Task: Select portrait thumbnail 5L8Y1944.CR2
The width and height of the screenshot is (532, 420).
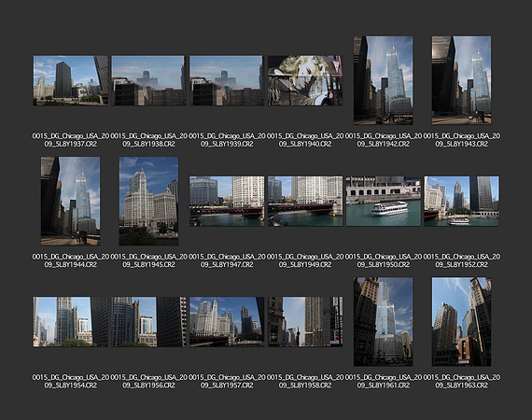Action: coord(71,202)
